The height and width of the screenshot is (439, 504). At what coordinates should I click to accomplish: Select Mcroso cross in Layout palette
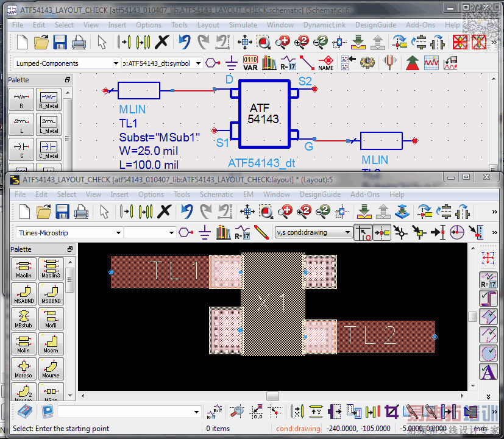[x=24, y=368]
